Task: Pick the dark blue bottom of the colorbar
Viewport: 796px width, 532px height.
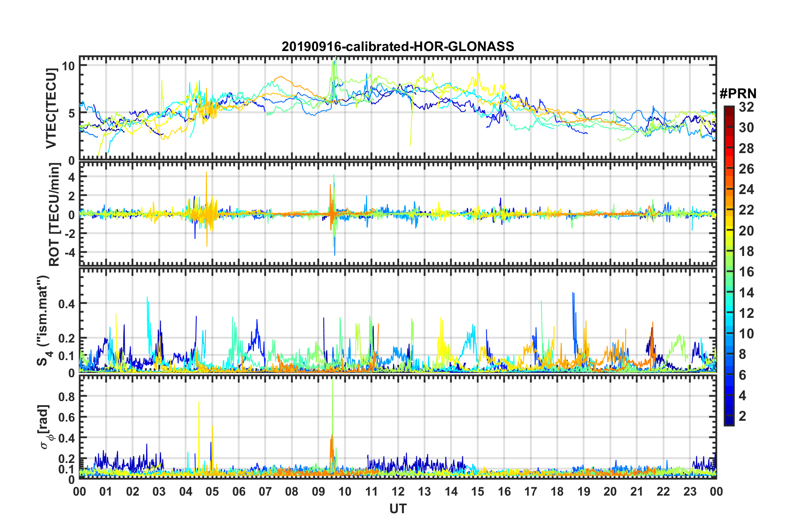Action: pos(729,422)
